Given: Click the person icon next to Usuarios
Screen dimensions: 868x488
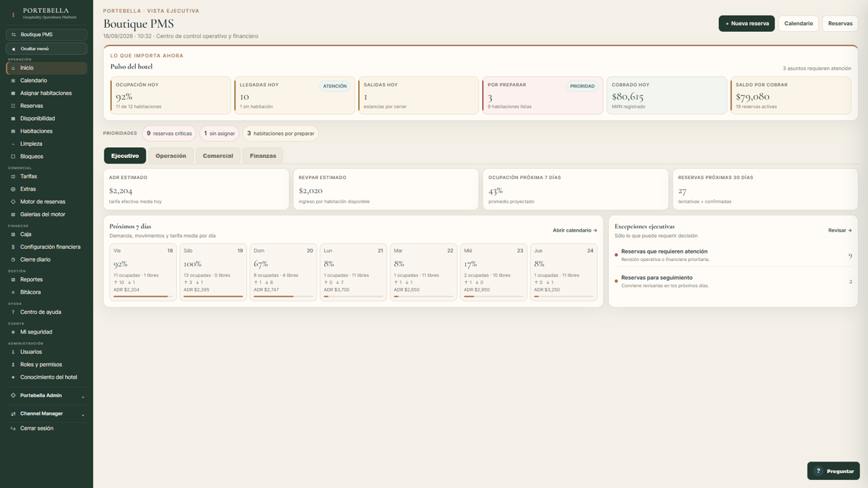Looking at the screenshot, I should tap(13, 352).
